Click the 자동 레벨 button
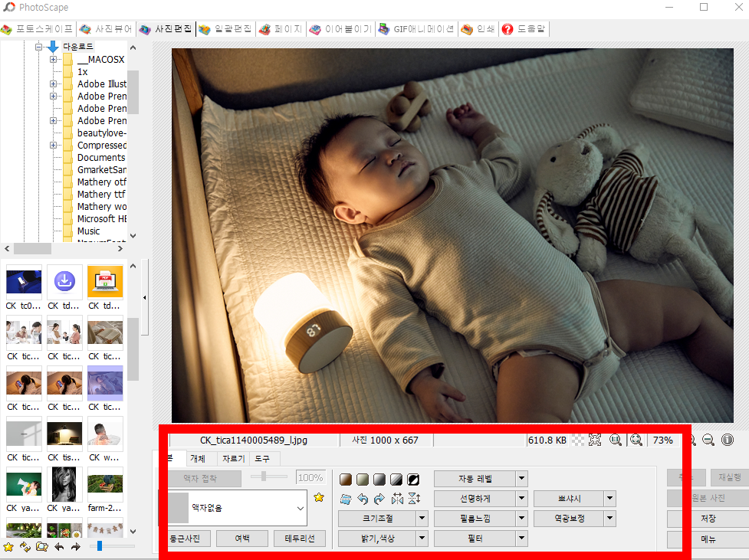 tap(475, 478)
